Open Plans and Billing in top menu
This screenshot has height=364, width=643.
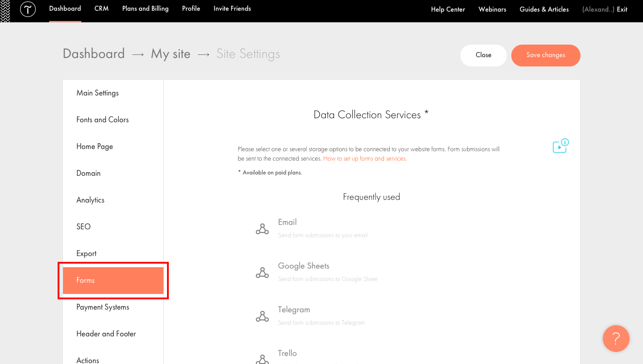pos(145,8)
